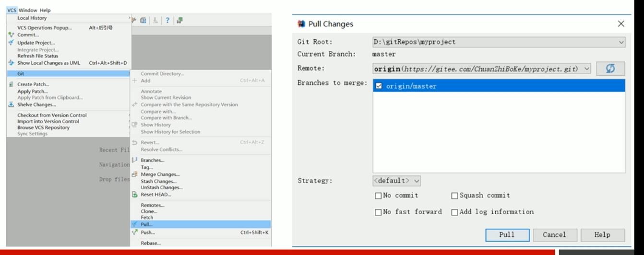The height and width of the screenshot is (255, 644).
Task: Click the Reset HEAD icon
Action: [x=135, y=195]
